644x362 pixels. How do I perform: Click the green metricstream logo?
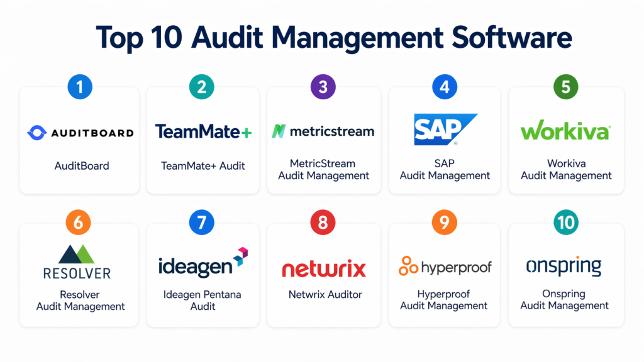click(x=323, y=131)
